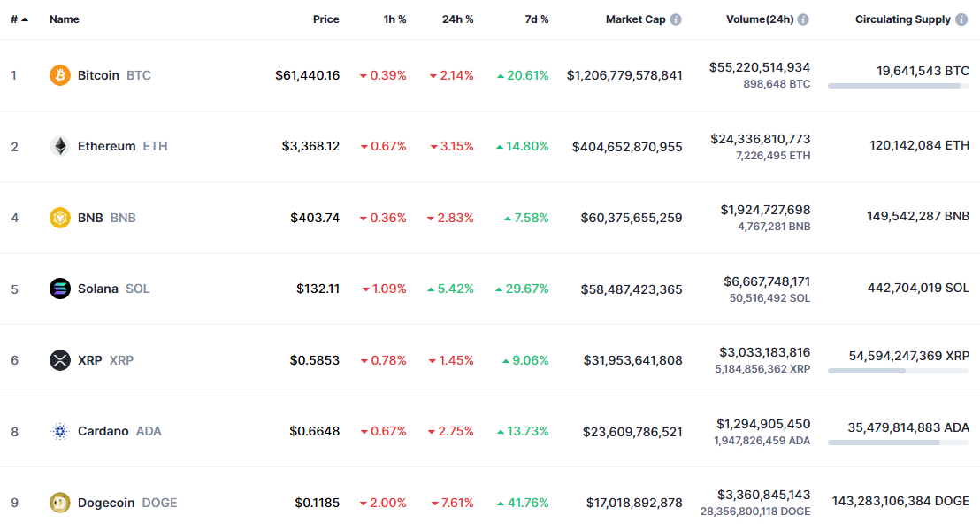Click Bitcoin 7d change 20.61%
Viewport: 980px width, 531px height.
(x=523, y=75)
